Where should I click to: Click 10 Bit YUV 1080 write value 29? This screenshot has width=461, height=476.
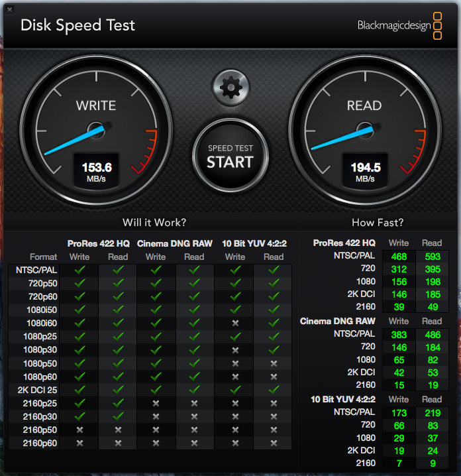[399, 438]
